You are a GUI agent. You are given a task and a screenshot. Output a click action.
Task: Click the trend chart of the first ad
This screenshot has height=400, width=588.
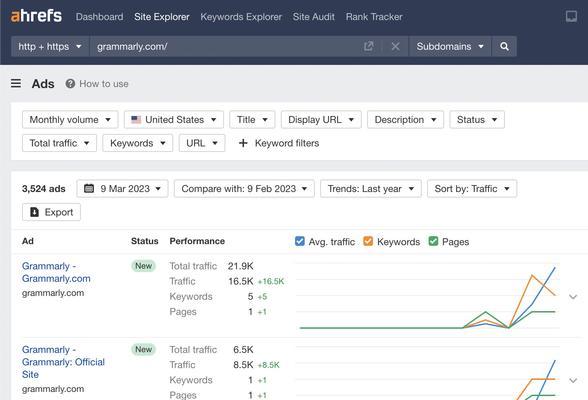[428, 296]
